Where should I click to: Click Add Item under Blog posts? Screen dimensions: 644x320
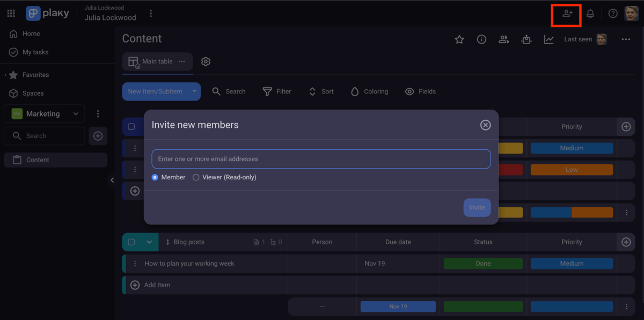tap(157, 285)
